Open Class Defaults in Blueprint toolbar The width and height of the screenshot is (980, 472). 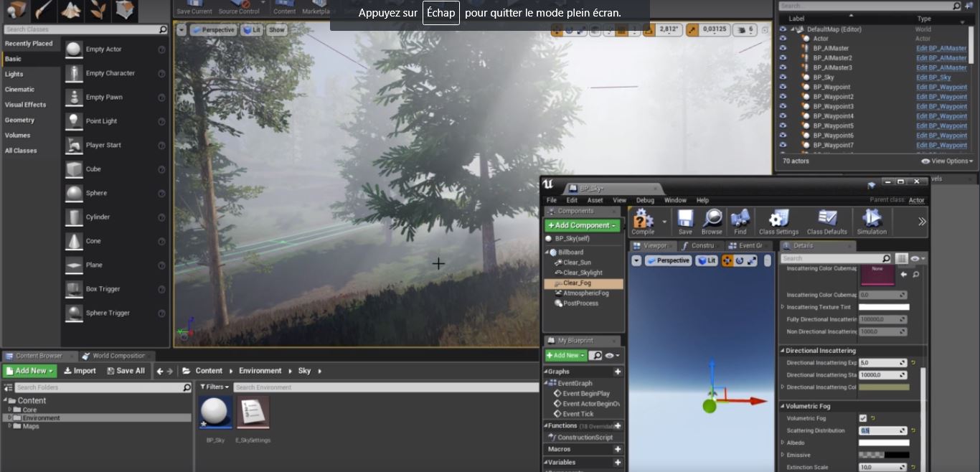click(x=826, y=222)
